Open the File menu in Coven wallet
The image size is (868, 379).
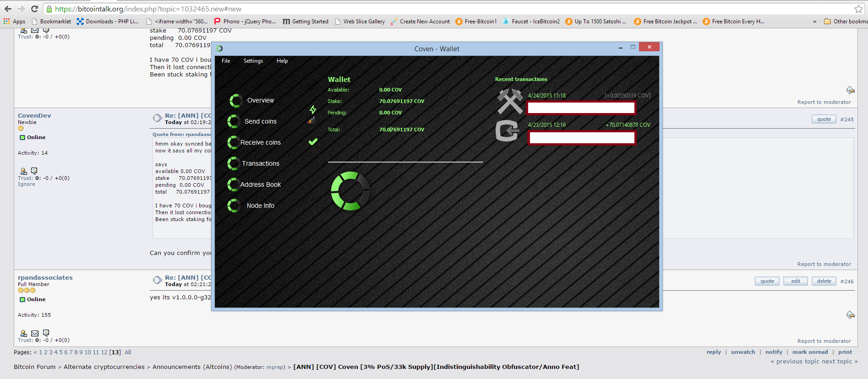pyautogui.click(x=226, y=61)
